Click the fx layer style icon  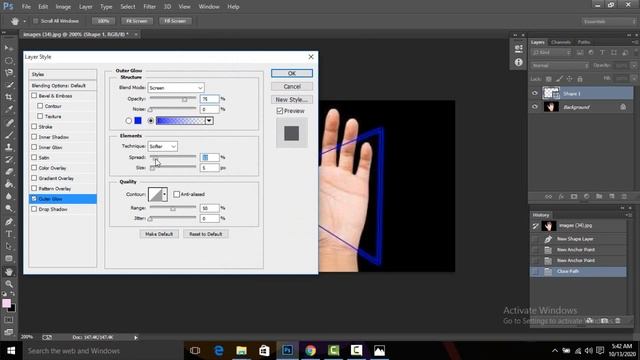pos(561,197)
